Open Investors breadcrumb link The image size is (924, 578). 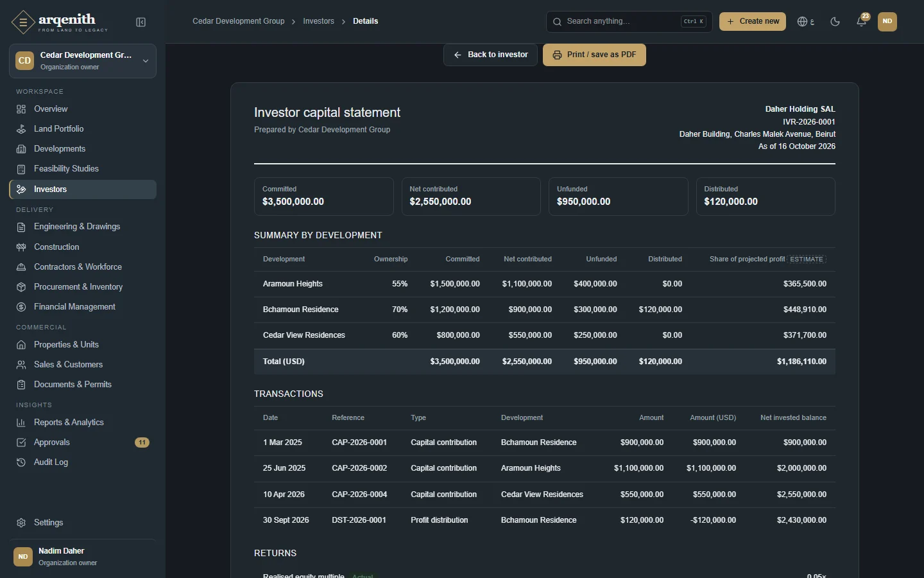(318, 21)
